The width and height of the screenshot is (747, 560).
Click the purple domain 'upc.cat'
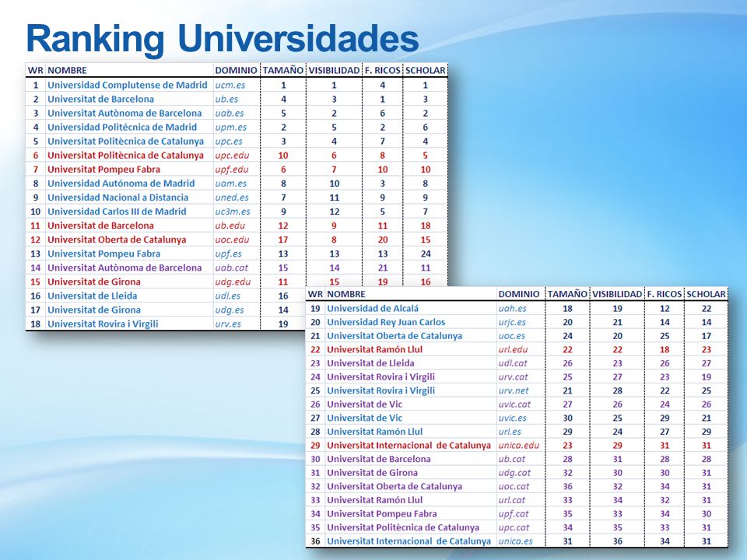514,528
